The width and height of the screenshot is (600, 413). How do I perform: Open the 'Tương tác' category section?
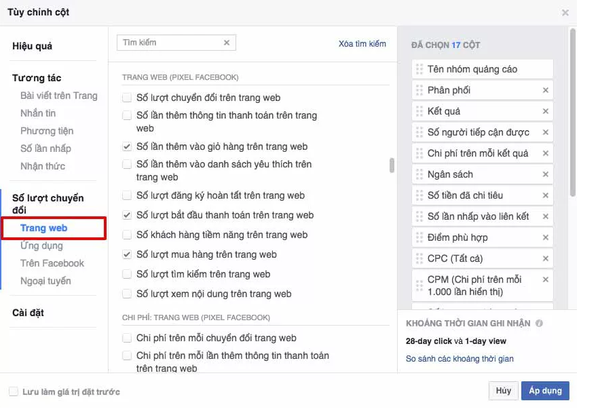point(36,78)
